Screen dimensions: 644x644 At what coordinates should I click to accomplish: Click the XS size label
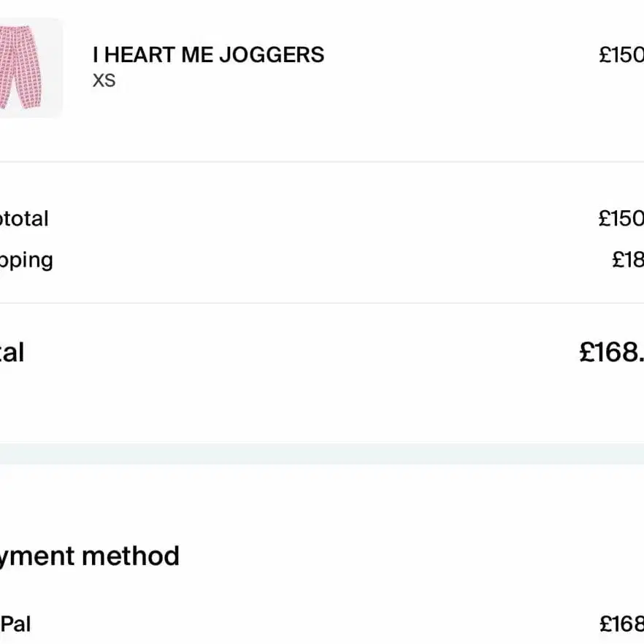[104, 80]
